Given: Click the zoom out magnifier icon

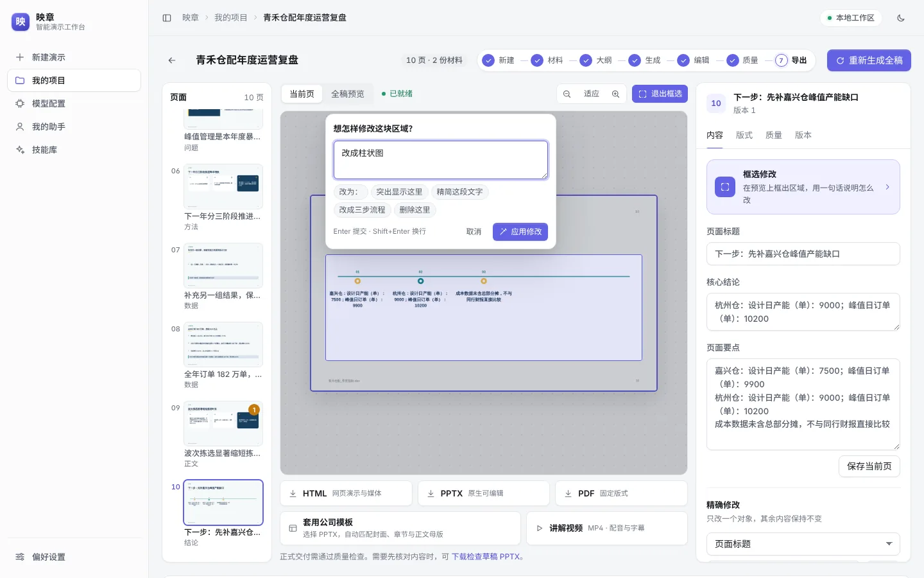Looking at the screenshot, I should pyautogui.click(x=567, y=94).
